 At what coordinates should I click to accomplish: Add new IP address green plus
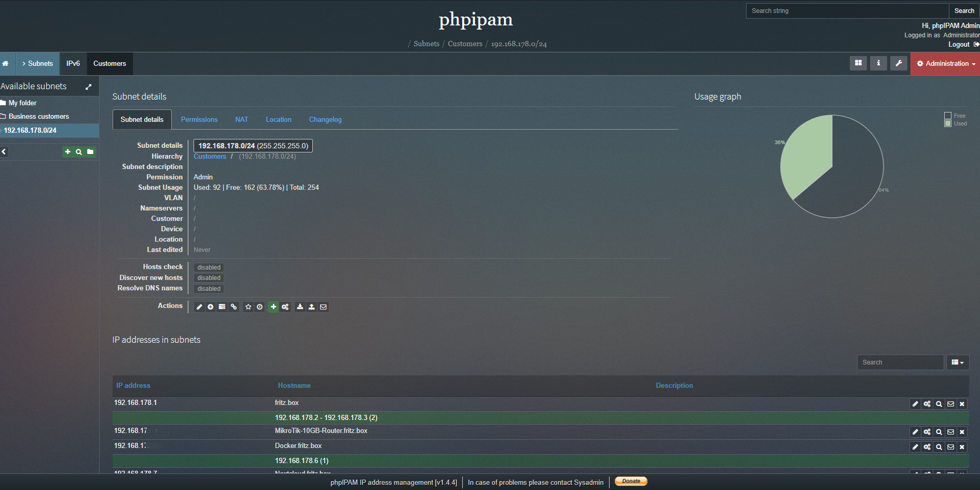coord(273,307)
